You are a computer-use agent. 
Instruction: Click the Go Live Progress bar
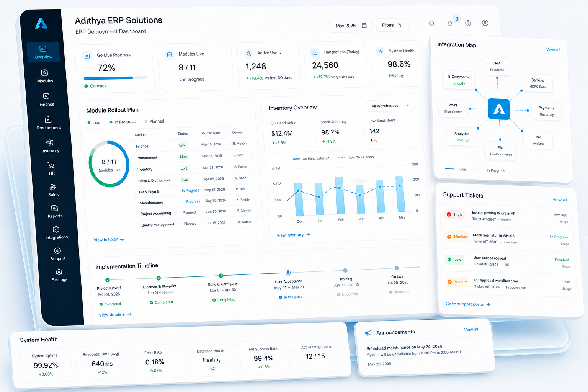point(116,78)
